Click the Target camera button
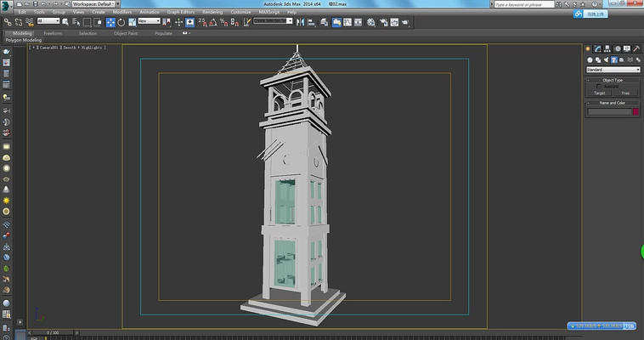The height and width of the screenshot is (340, 644). 599,93
